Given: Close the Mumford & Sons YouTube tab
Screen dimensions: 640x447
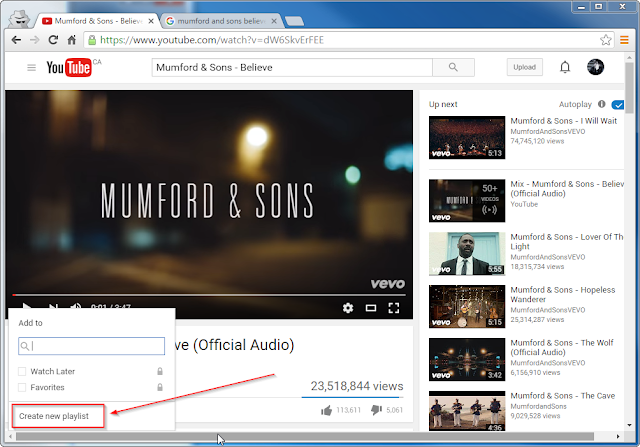Looking at the screenshot, I should click(x=151, y=21).
